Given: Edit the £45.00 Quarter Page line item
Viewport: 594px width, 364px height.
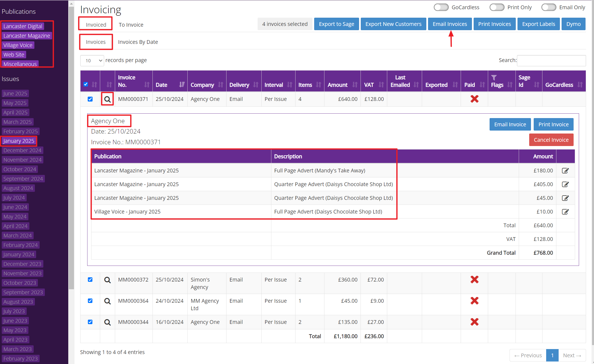Looking at the screenshot, I should pyautogui.click(x=565, y=198).
